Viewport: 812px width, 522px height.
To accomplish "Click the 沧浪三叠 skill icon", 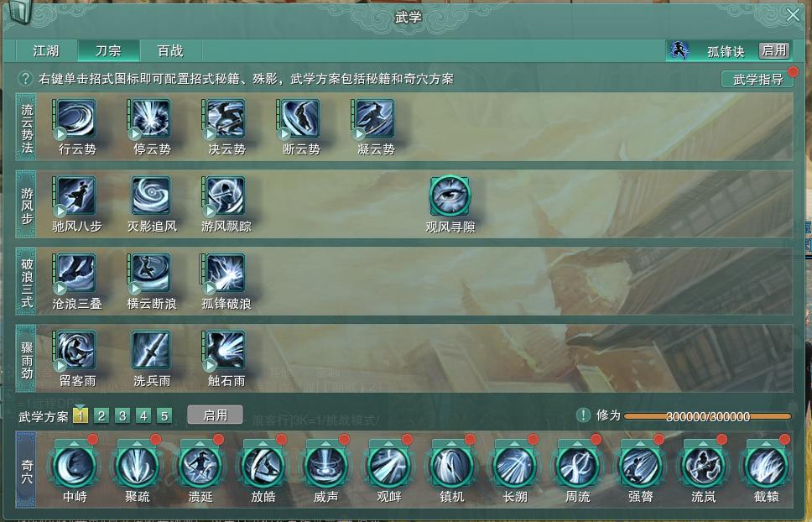I will click(76, 273).
